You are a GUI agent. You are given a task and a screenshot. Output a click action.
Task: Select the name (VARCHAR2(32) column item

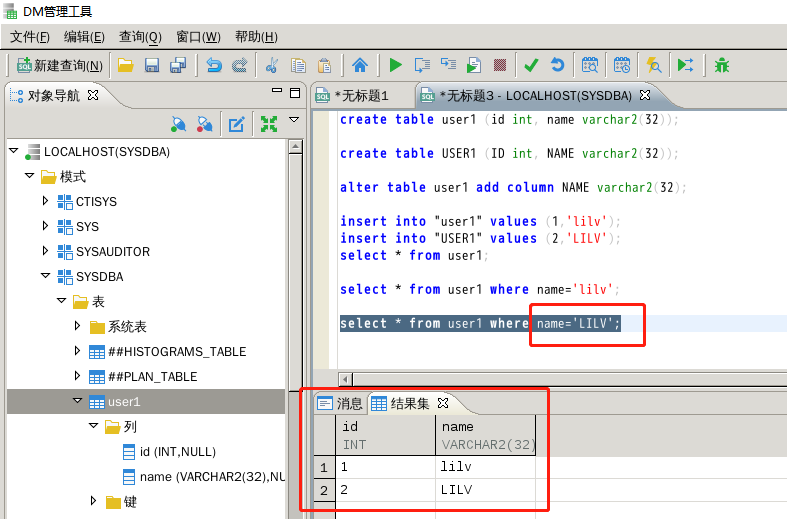point(204,477)
